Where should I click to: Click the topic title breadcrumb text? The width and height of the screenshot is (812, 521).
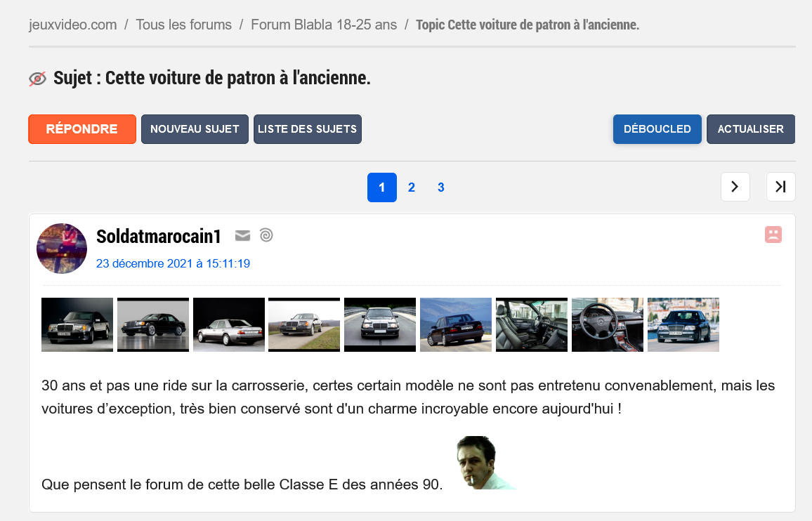click(528, 25)
